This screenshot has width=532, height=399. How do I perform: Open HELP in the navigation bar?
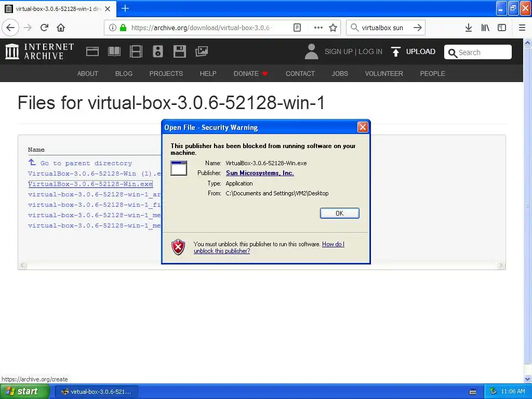click(208, 74)
